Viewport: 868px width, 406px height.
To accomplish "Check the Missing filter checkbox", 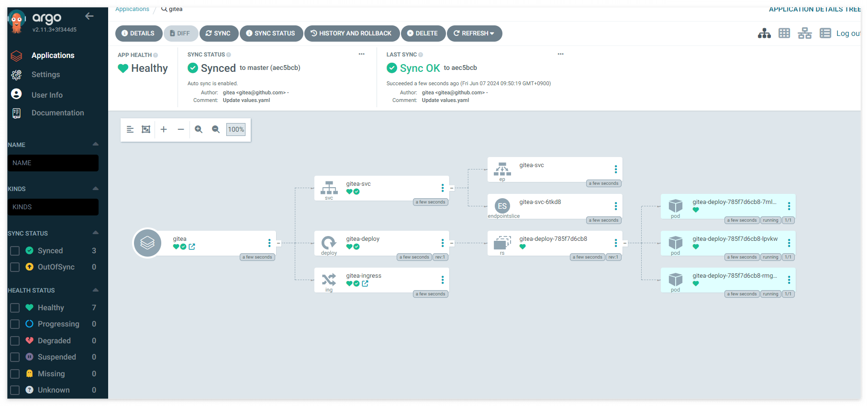I will tap(15, 374).
